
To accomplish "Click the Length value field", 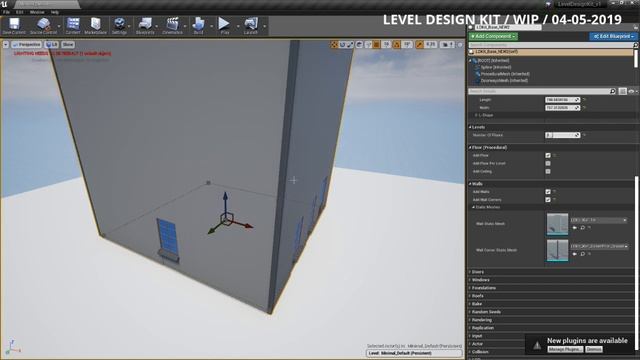I will click(562, 100).
